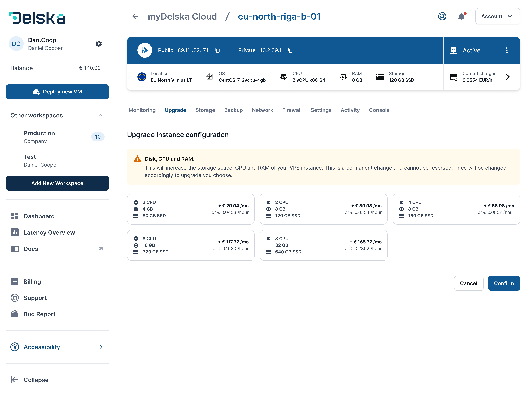Open Support from sidebar
The image size is (532, 399).
(x=57, y=298)
